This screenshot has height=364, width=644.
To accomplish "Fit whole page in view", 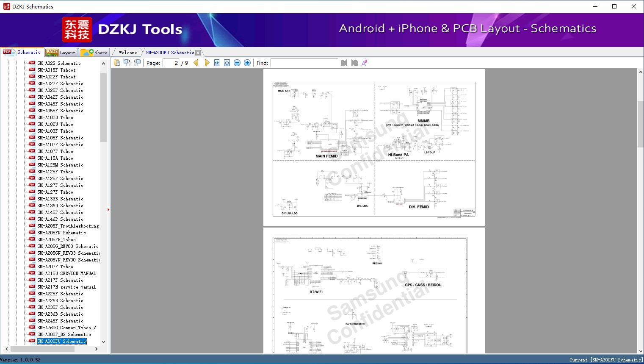I will pyautogui.click(x=227, y=63).
